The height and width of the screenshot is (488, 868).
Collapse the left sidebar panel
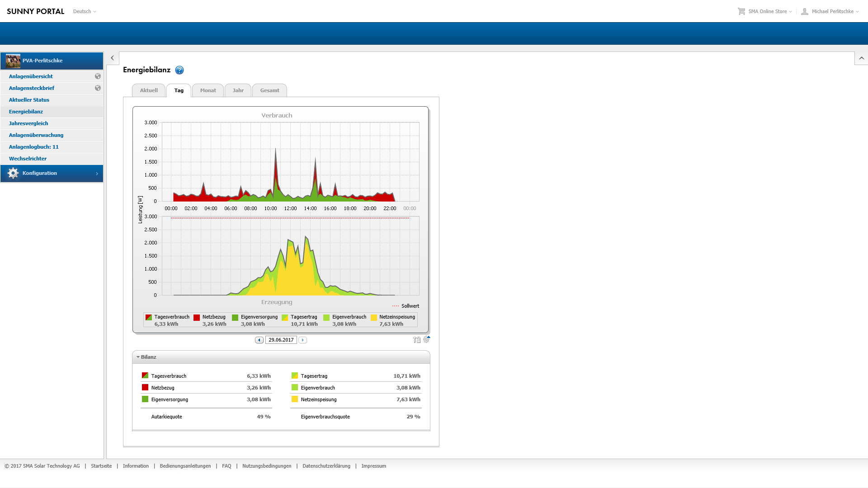113,58
